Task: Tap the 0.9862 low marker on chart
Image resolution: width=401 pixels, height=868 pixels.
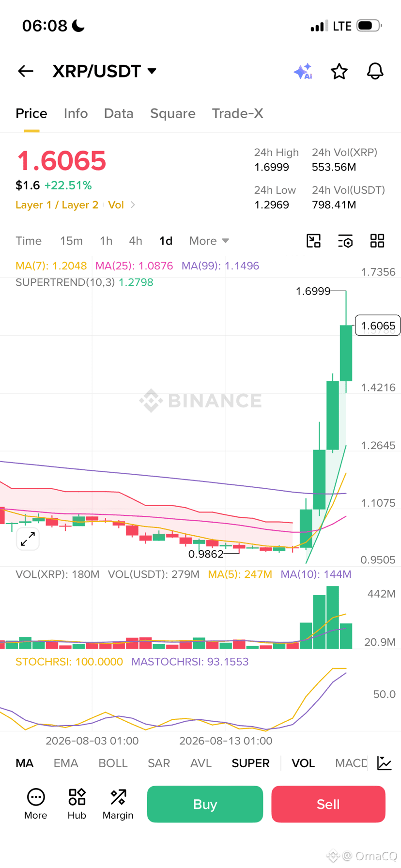Action: [206, 554]
